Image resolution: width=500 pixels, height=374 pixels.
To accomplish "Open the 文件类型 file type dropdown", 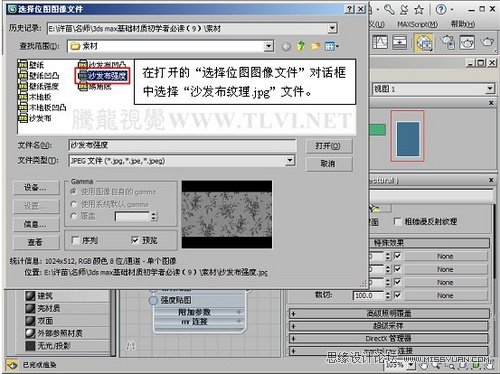I will pyautogui.click(x=290, y=161).
